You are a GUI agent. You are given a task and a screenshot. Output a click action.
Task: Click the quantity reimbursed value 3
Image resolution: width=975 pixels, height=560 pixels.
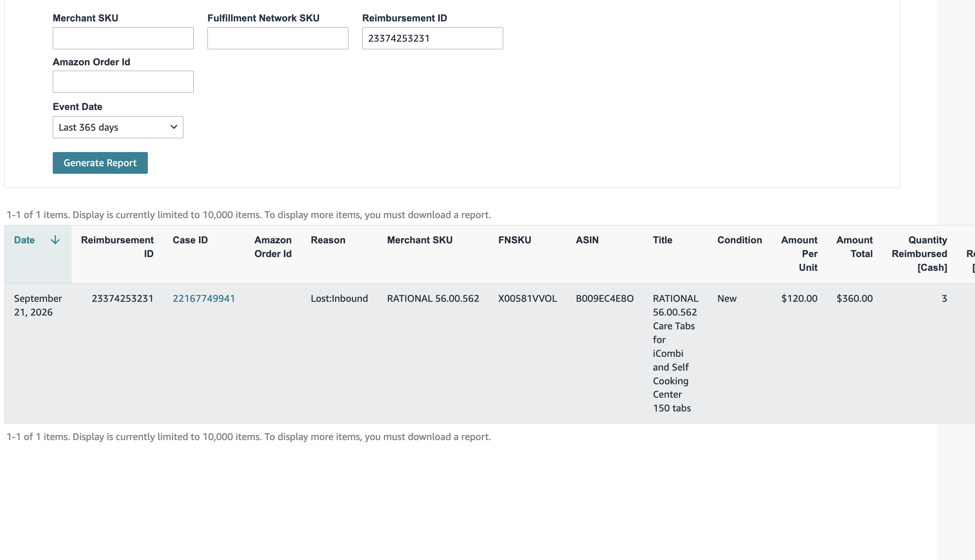[x=944, y=298]
